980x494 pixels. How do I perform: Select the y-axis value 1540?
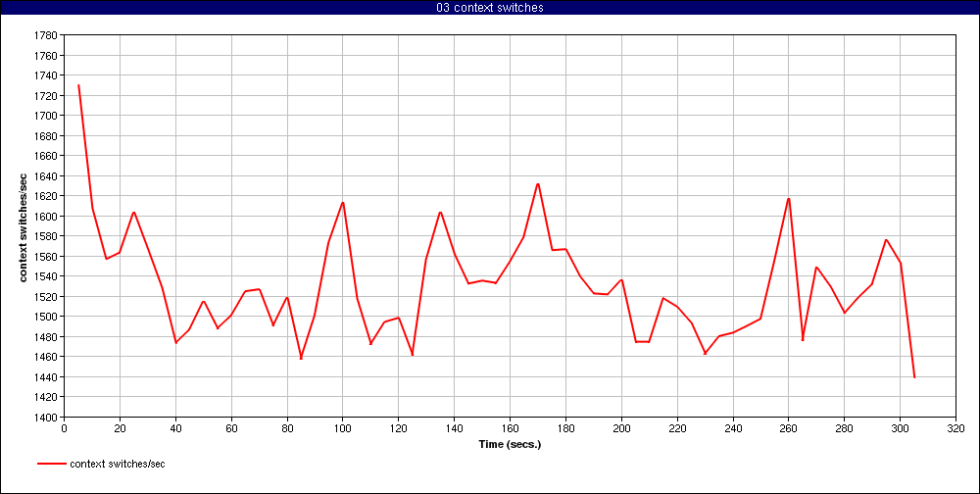(x=47, y=276)
